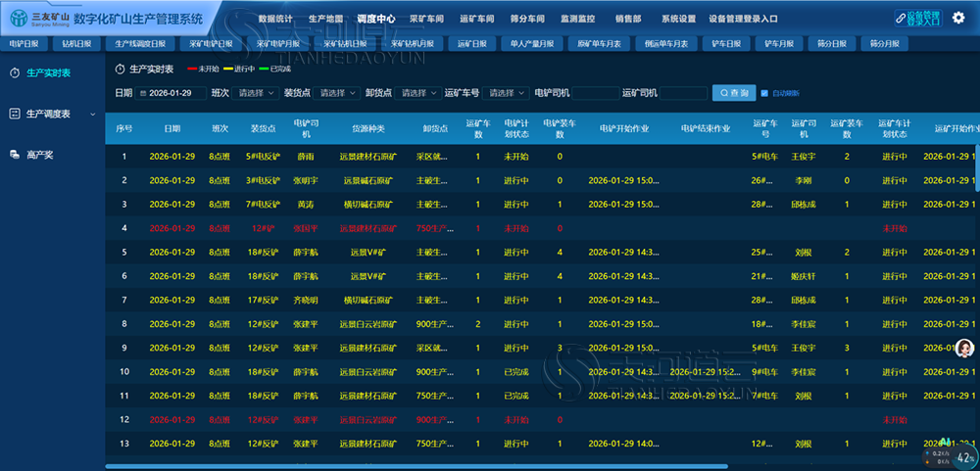Open the 销售部 top menu

tap(628, 19)
